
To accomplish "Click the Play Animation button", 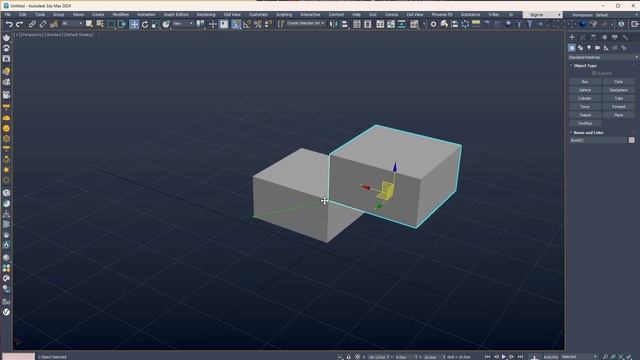I will point(504,357).
